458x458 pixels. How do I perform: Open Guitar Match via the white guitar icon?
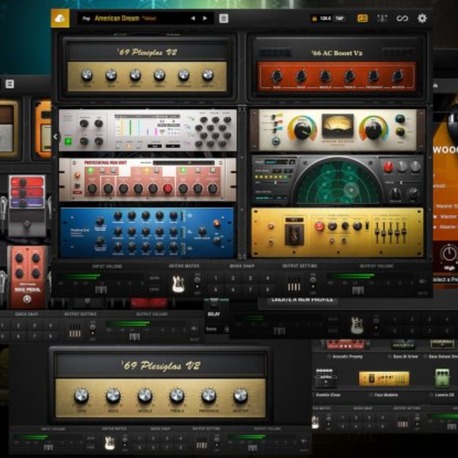[178, 284]
